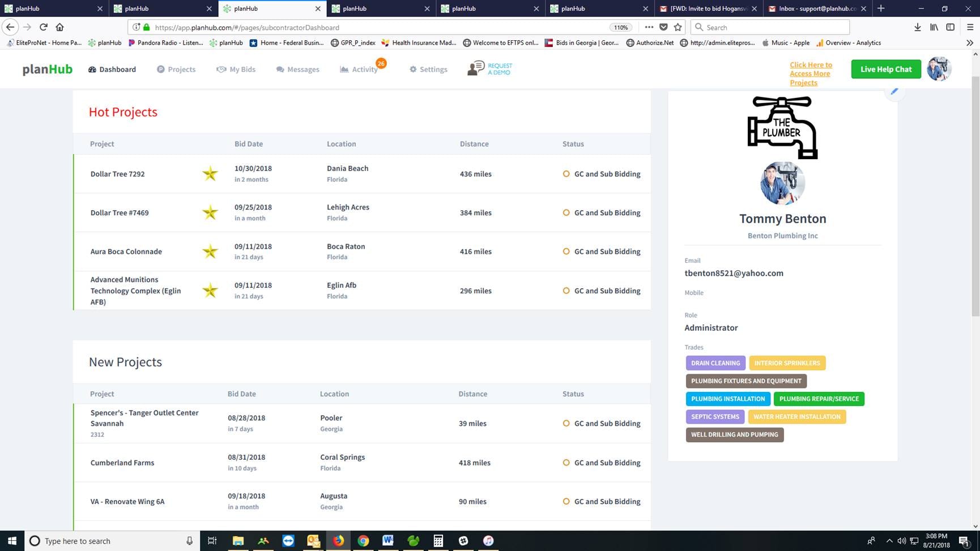Open the Messages section
Viewport: 980px width, 551px height.
click(x=298, y=69)
